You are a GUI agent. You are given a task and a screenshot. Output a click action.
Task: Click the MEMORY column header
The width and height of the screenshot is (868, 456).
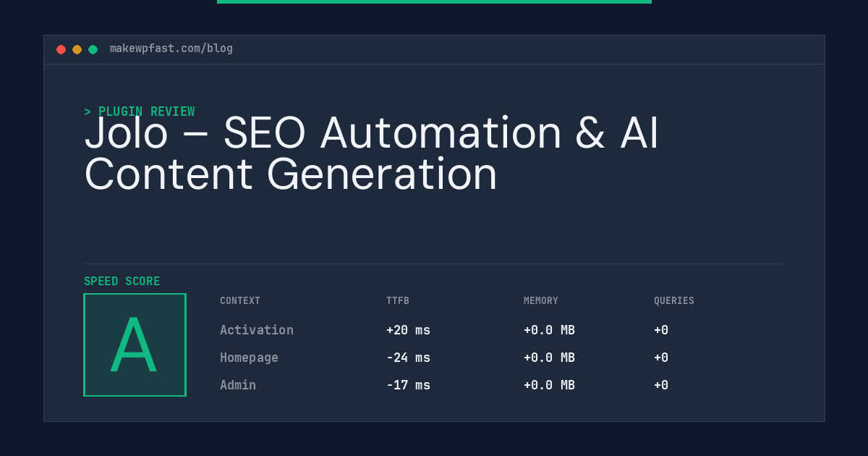pos(541,301)
